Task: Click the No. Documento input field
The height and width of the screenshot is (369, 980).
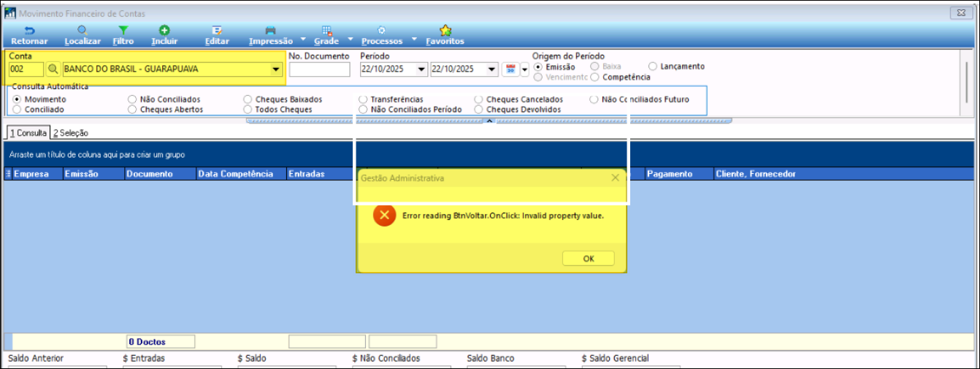Action: point(319,69)
